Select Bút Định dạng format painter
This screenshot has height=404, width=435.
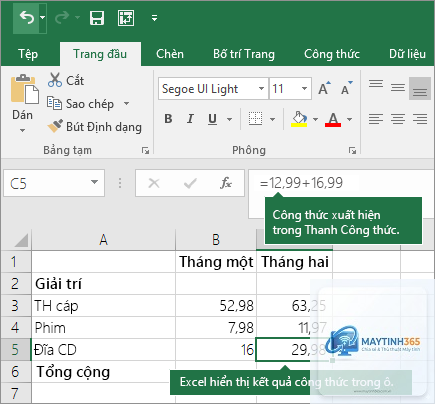click(95, 127)
